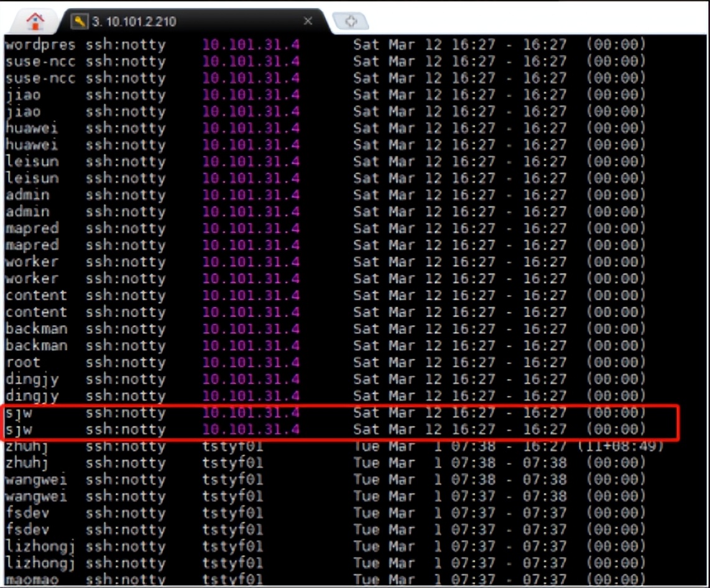
Task: Select the lower 'mapred' username
Action: point(32,245)
